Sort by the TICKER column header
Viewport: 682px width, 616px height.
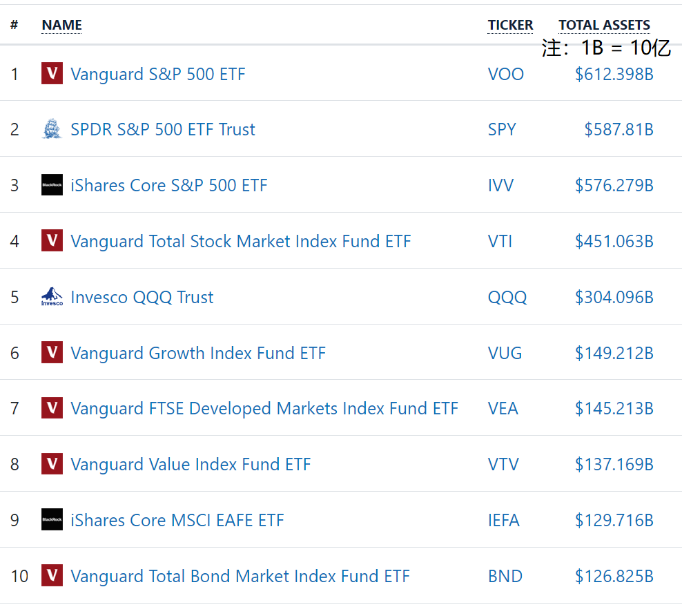tap(510, 25)
